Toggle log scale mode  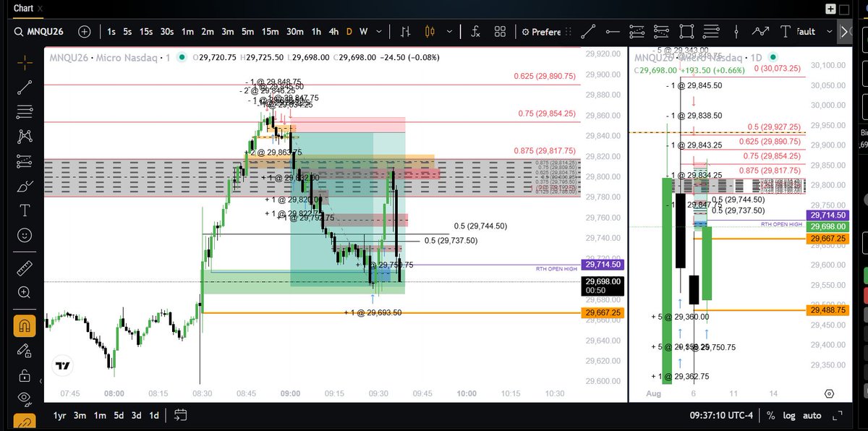pos(788,416)
